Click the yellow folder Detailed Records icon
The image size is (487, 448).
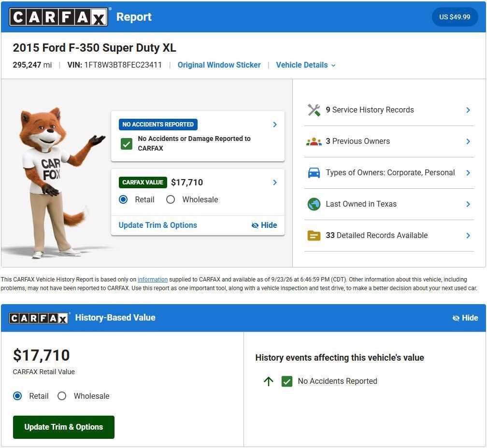[x=314, y=236]
